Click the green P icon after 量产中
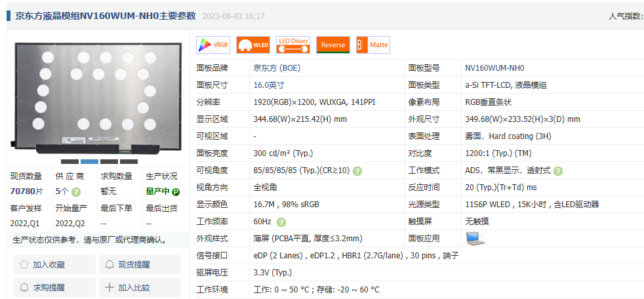 (x=176, y=192)
